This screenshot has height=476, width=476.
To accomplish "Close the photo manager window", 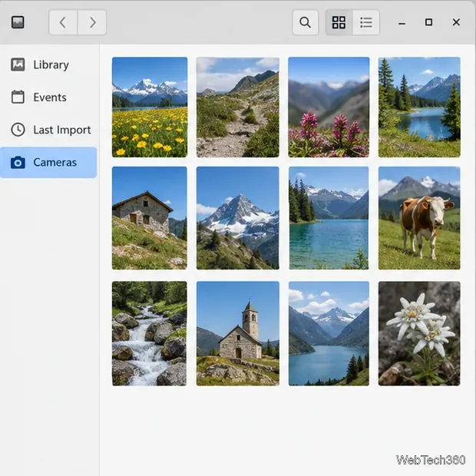I will coord(456,22).
